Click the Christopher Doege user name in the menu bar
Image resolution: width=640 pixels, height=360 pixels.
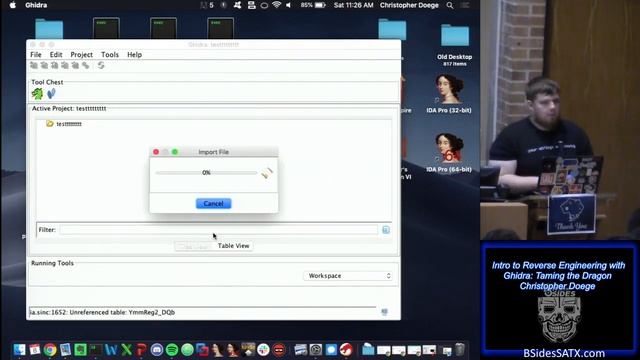[x=409, y=5]
